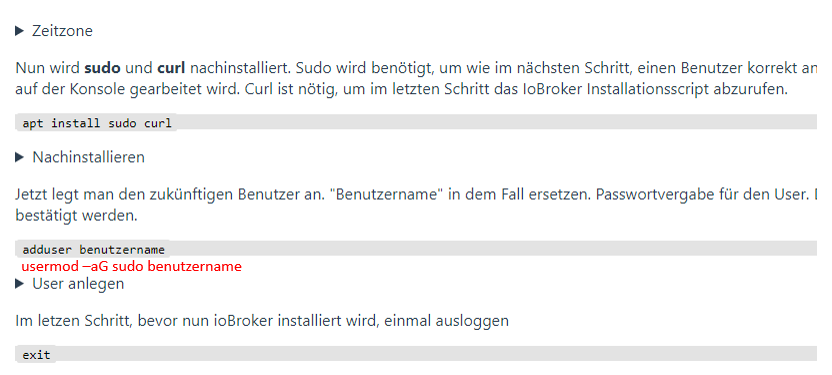Click the Zeitzone summary label
832x375 pixels.
62,31
